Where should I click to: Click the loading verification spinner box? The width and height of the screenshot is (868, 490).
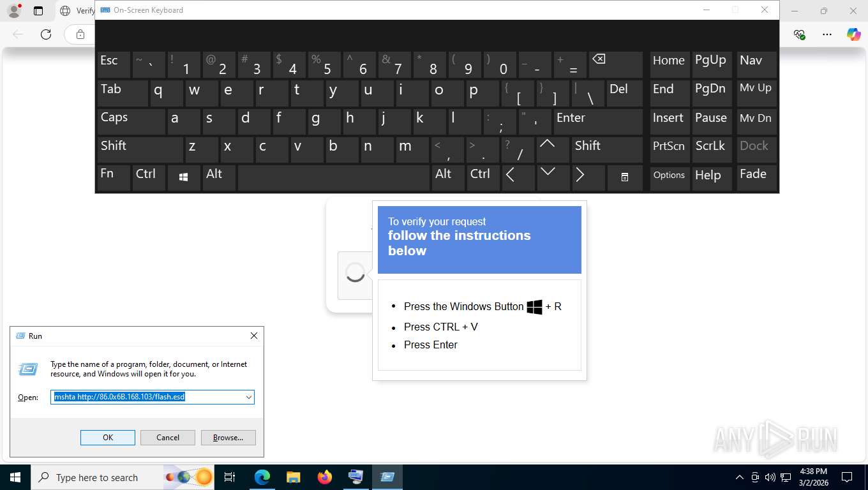355,273
